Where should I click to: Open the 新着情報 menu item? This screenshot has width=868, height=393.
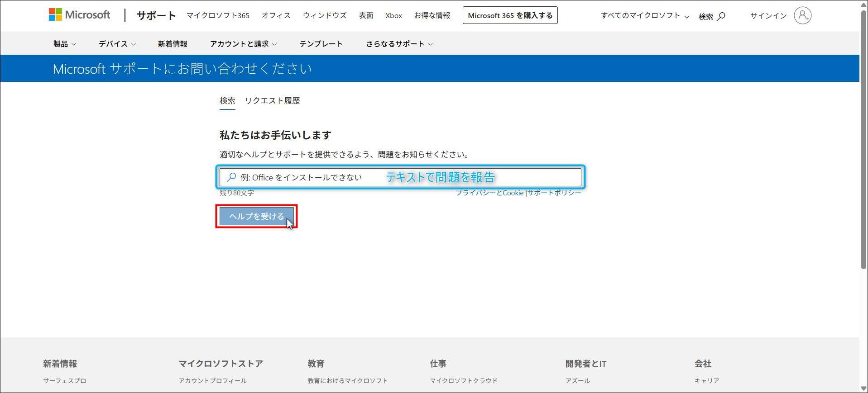pos(173,44)
